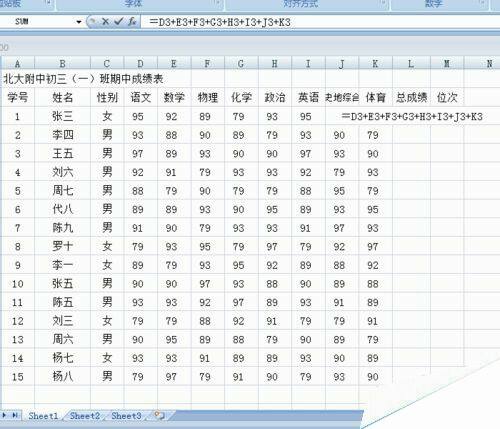Click the name cell 罗十

click(62, 246)
